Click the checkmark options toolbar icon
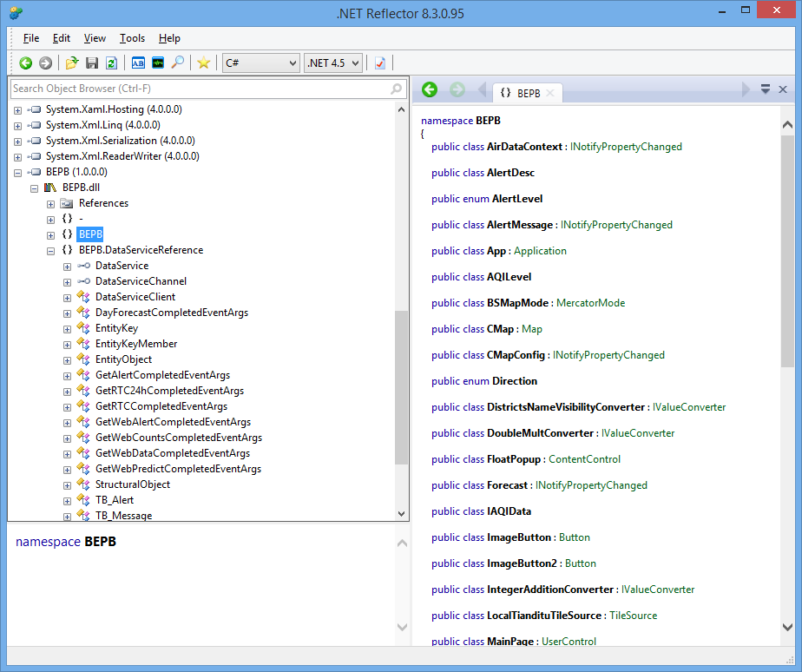 coord(380,63)
